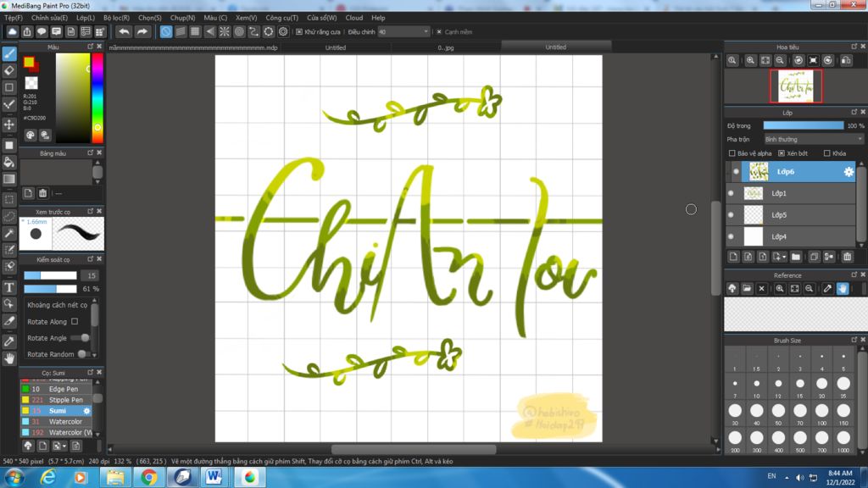868x488 pixels.
Task: Open Điều chỉnh correction value dropdown
Action: tap(403, 32)
